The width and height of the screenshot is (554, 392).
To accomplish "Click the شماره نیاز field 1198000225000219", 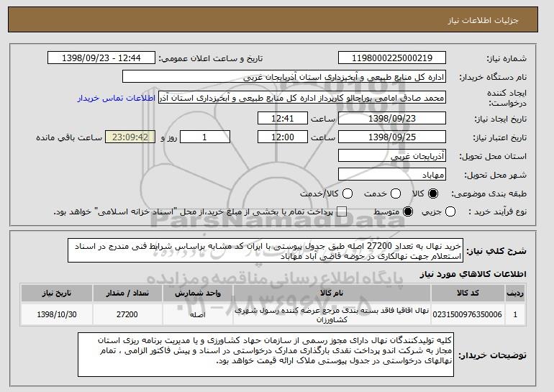I will 392,58.
